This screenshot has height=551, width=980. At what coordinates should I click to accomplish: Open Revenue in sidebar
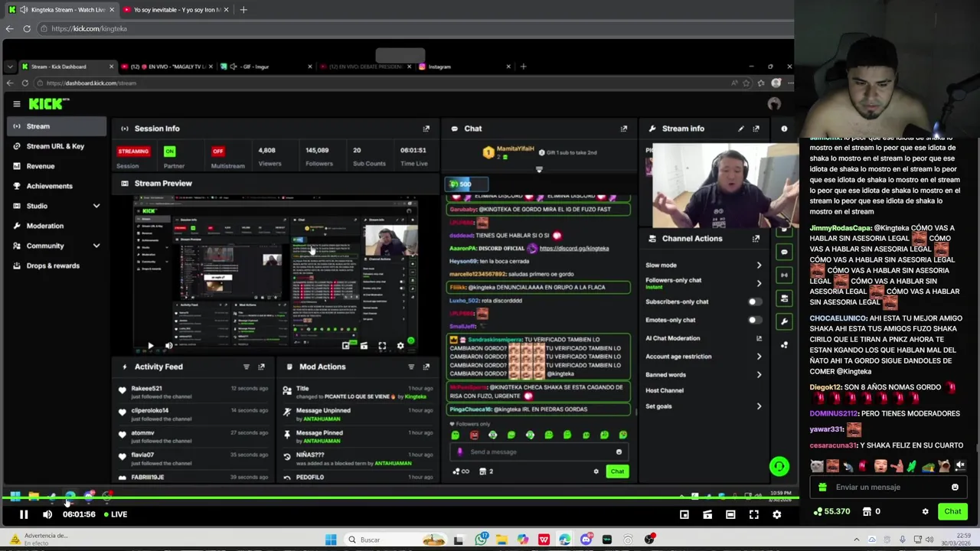(x=56, y=166)
